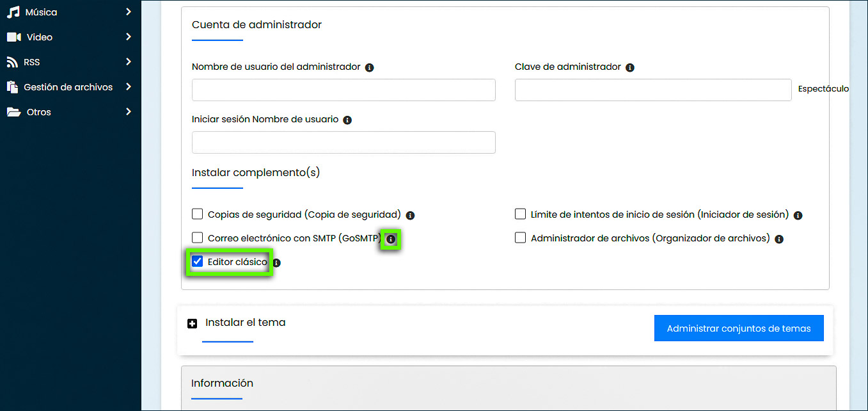
Task: Check Administrador de archivos (Organizador de archivos)
Action: 520,237
